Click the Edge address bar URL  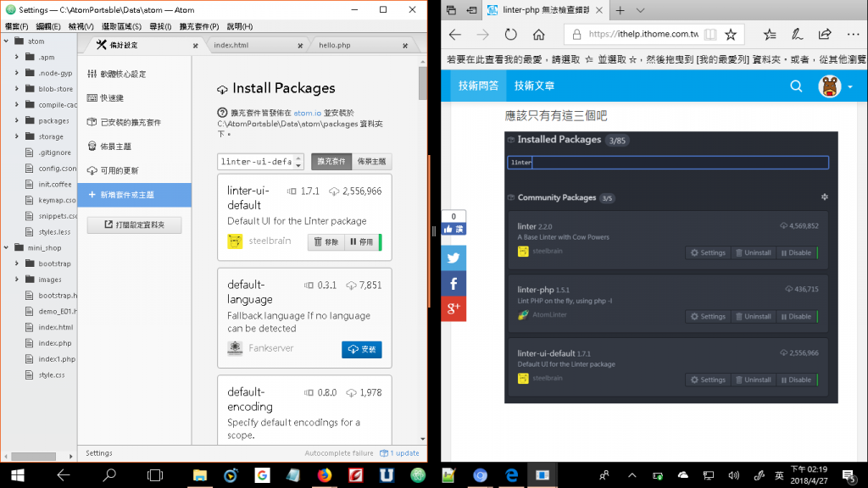643,34
